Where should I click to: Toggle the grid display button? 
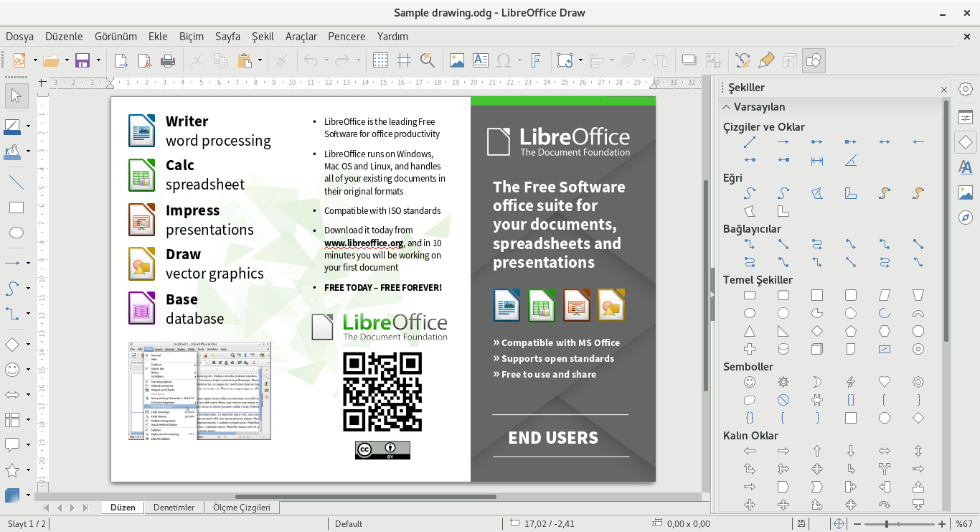tap(380, 60)
